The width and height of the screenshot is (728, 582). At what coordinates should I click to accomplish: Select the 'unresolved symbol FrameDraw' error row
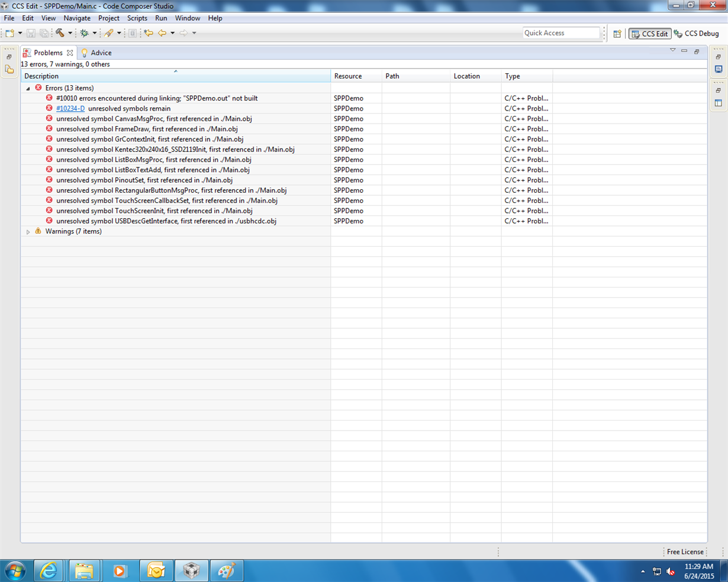click(364, 129)
